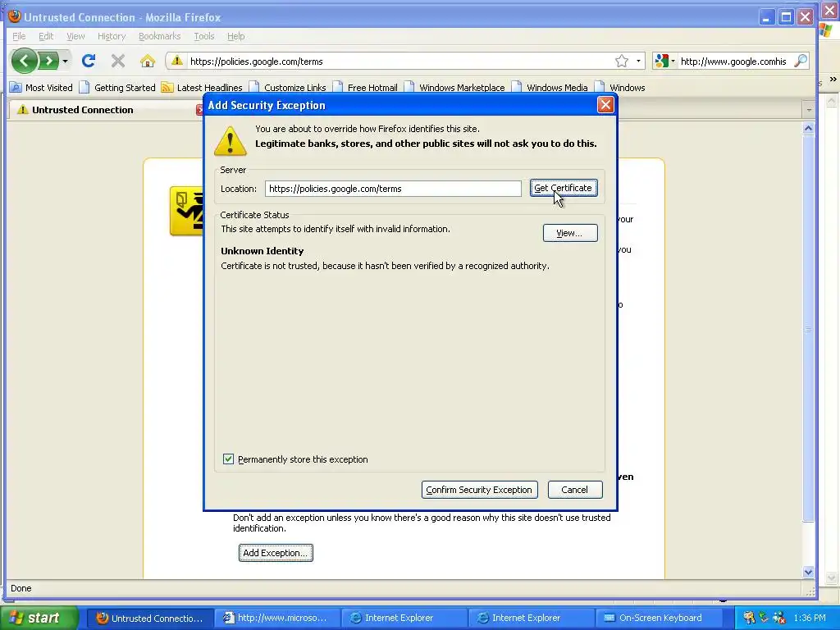The height and width of the screenshot is (630, 840).
Task: Open the Getting Started bookmark
Action: [x=117, y=87]
